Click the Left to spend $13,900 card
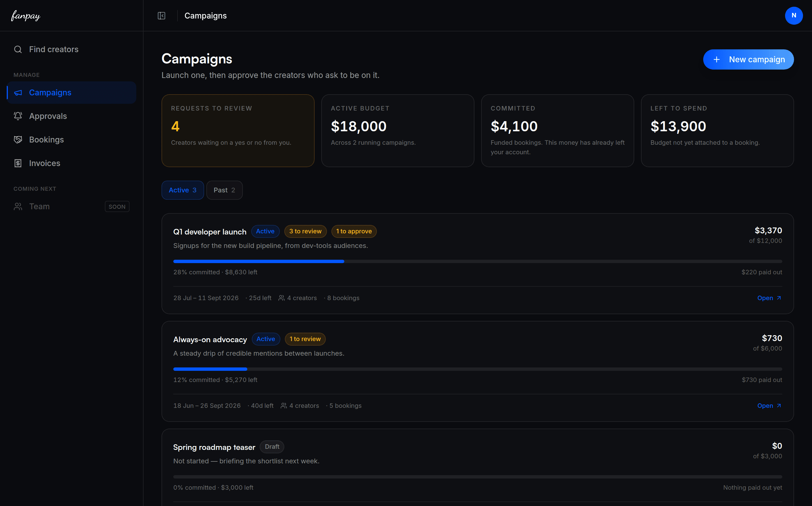812x506 pixels. click(x=717, y=130)
